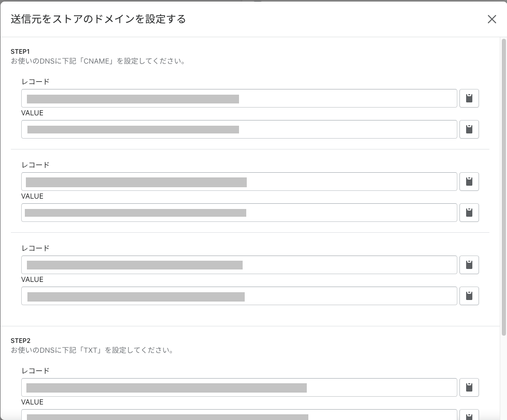Close the domain settings dialog
Viewport: 507px width, 420px height.
click(x=491, y=19)
